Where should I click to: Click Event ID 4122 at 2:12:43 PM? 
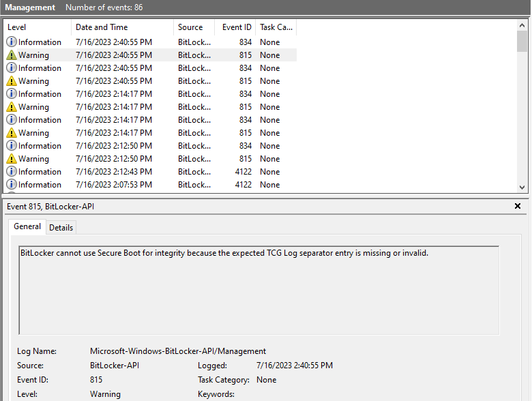point(243,172)
